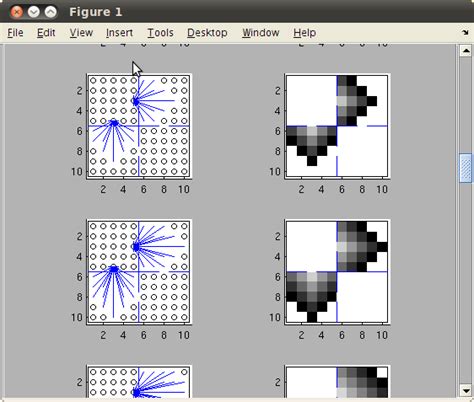The image size is (474, 402).
Task: Open the Tools menu
Action: (x=160, y=33)
